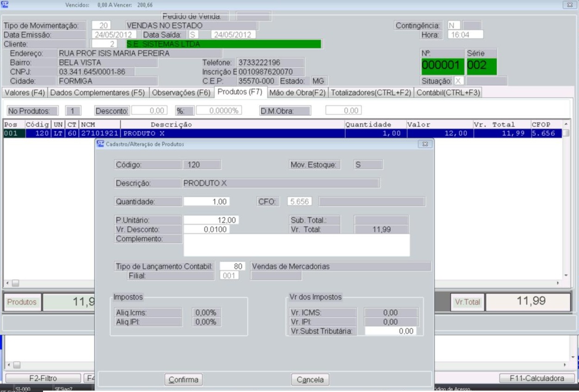Viewport: 579px width, 392px height.
Task: Open the Dados Complementares (F5) tab
Action: [x=98, y=92]
